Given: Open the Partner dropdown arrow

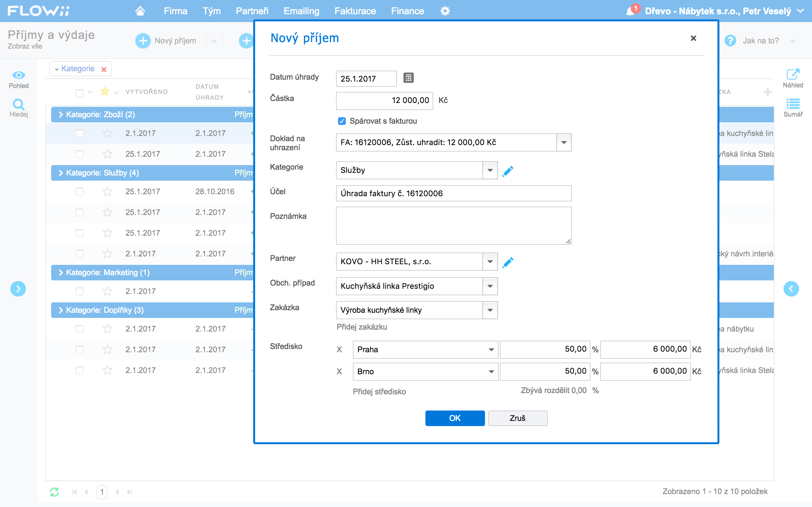Looking at the screenshot, I should pos(490,262).
